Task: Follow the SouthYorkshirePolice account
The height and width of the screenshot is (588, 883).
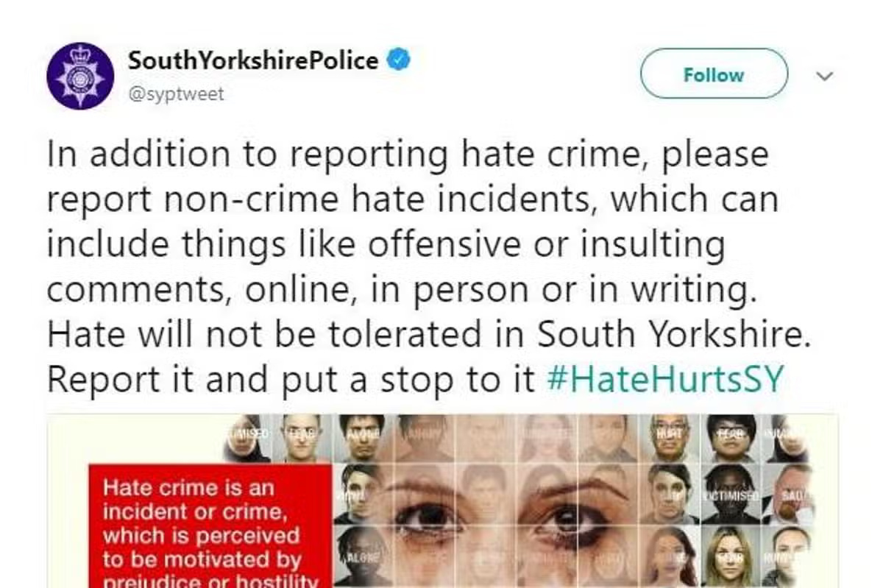Action: (x=714, y=74)
